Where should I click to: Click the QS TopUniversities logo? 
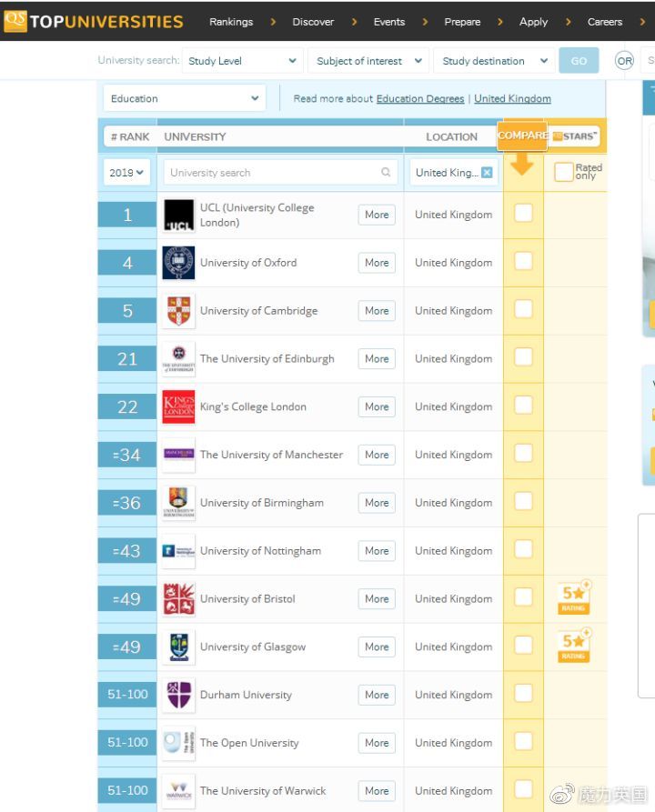94,21
